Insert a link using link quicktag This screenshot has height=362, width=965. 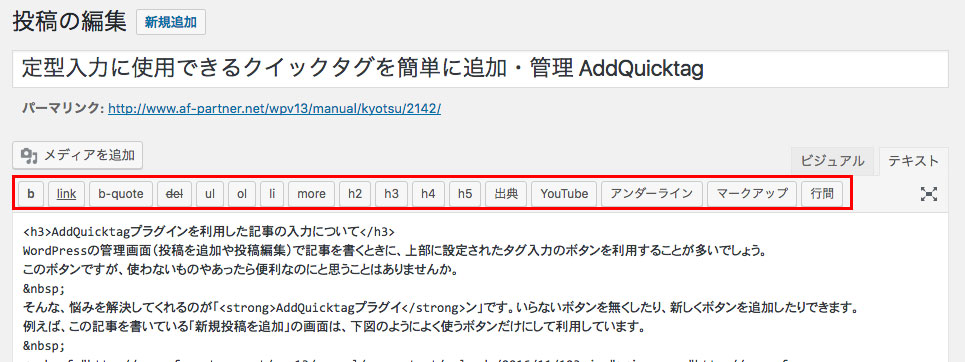(x=66, y=194)
